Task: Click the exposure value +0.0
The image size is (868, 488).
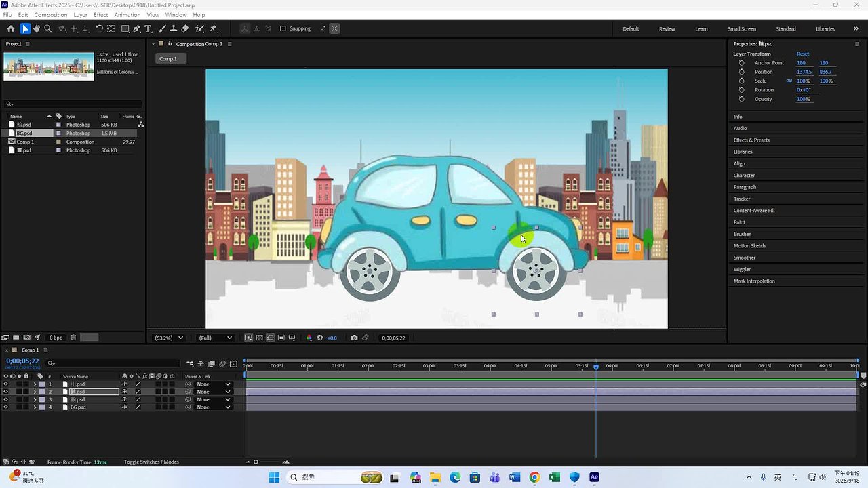Action: pos(332,338)
